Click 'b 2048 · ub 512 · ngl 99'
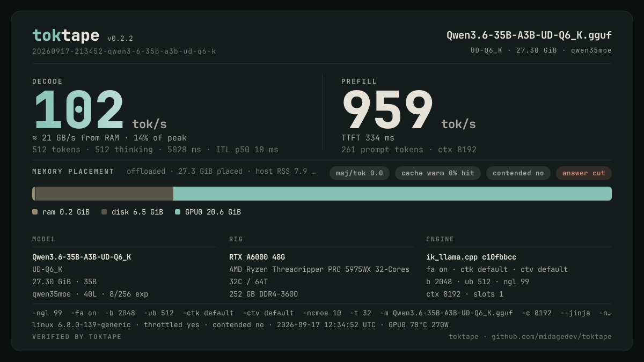Viewport: 644px width, 362px height. tap(478, 282)
